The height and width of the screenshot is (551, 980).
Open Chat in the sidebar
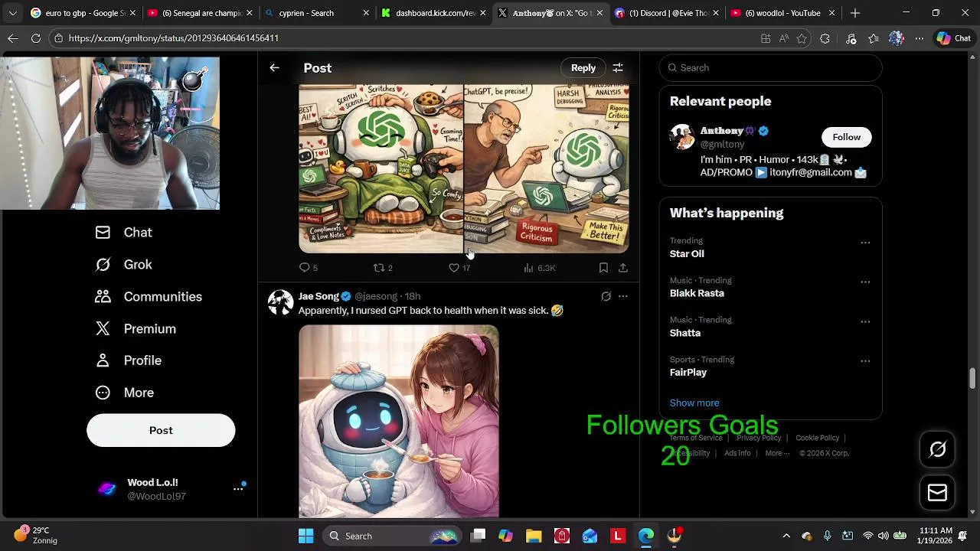pyautogui.click(x=123, y=233)
